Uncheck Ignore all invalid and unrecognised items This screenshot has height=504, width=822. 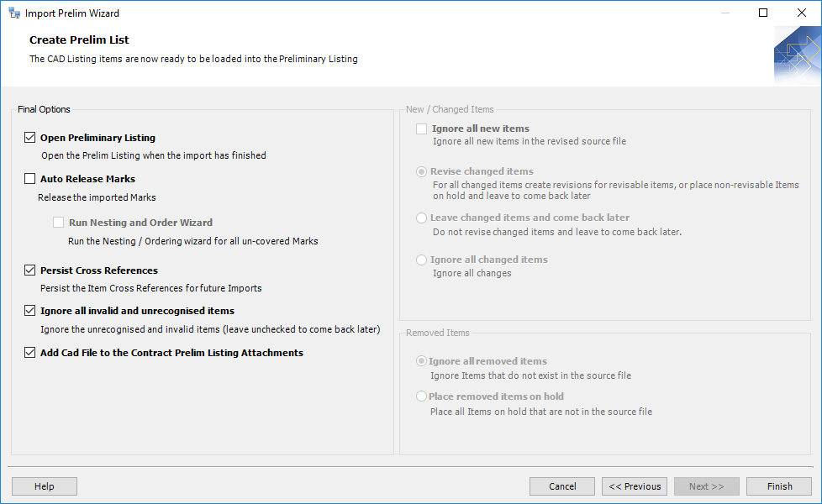pos(30,311)
